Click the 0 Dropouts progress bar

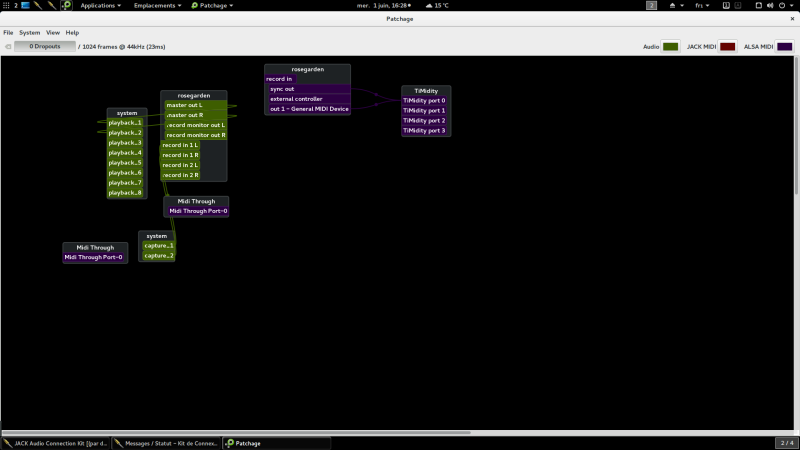(x=45, y=46)
